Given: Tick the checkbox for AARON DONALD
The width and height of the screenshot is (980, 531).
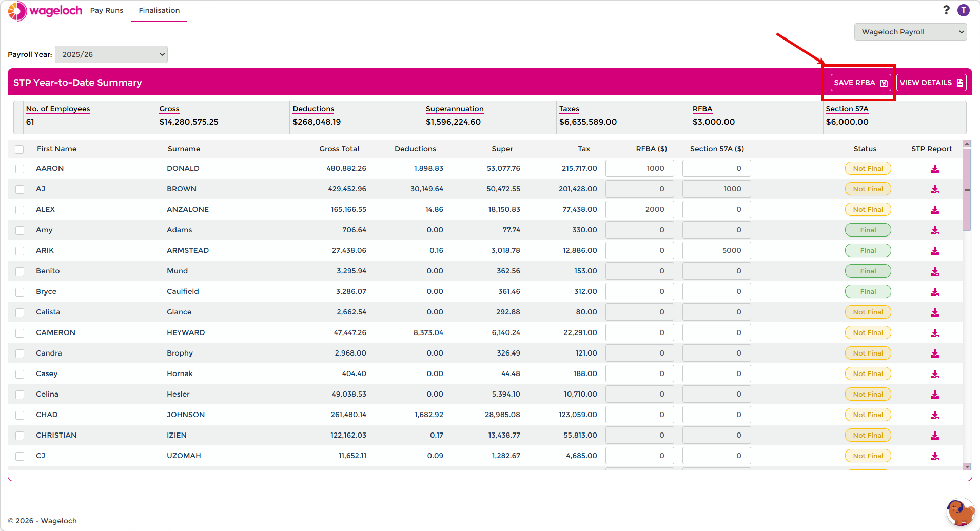Looking at the screenshot, I should click(19, 169).
